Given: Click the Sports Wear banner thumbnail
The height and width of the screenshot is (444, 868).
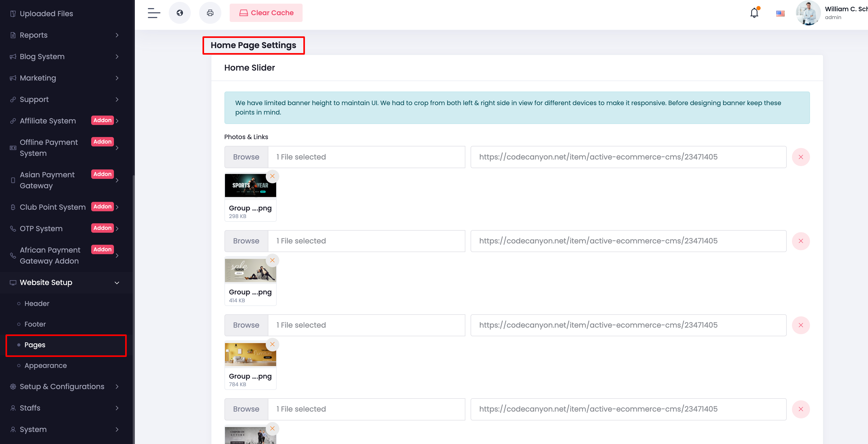Looking at the screenshot, I should [250, 185].
